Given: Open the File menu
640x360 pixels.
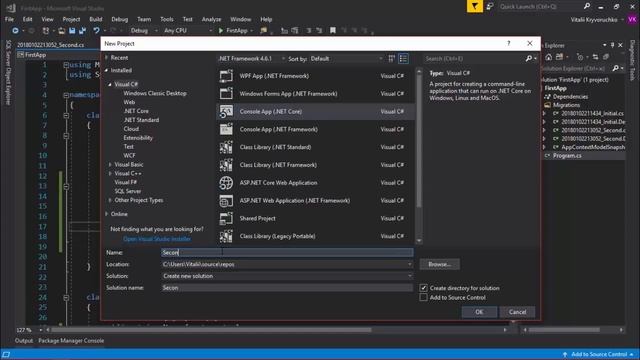Looking at the screenshot, I should (x=9, y=19).
